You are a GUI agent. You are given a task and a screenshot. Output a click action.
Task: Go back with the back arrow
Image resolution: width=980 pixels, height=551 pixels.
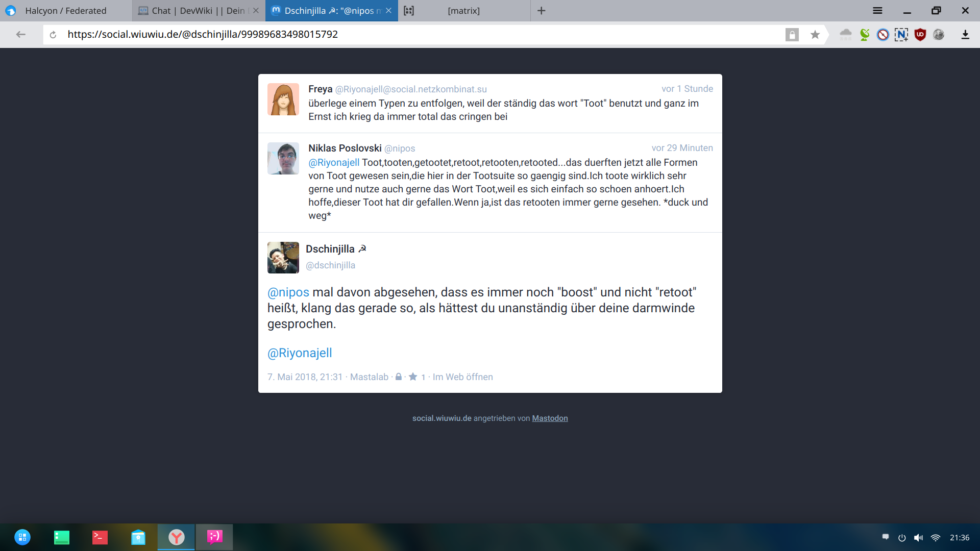click(x=21, y=35)
